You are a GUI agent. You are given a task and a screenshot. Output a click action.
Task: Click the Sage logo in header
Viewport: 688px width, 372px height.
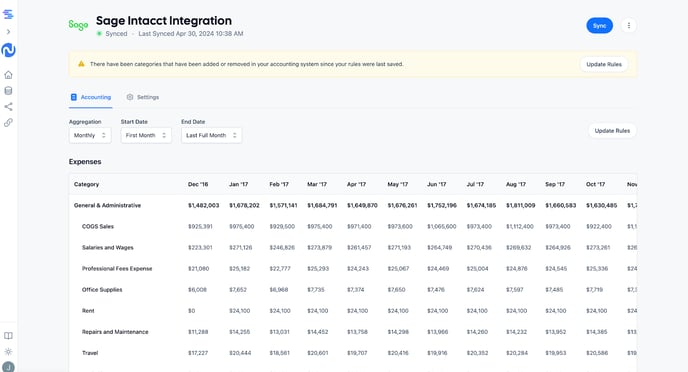pyautogui.click(x=78, y=25)
